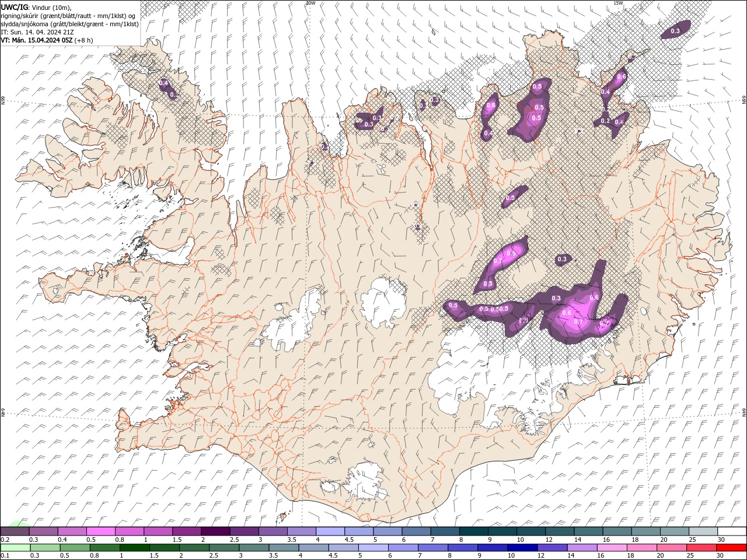Click the '4.5' label in the rain legend
The height and width of the screenshot is (560, 747).
click(332, 556)
